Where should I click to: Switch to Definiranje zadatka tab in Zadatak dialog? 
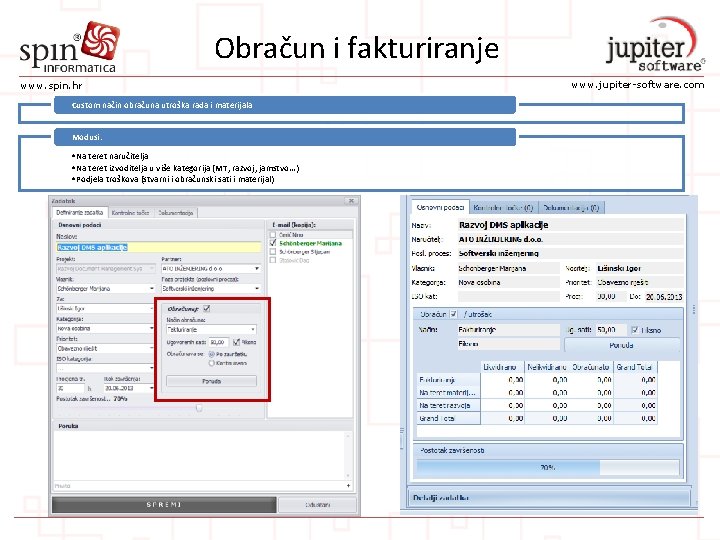80,213
